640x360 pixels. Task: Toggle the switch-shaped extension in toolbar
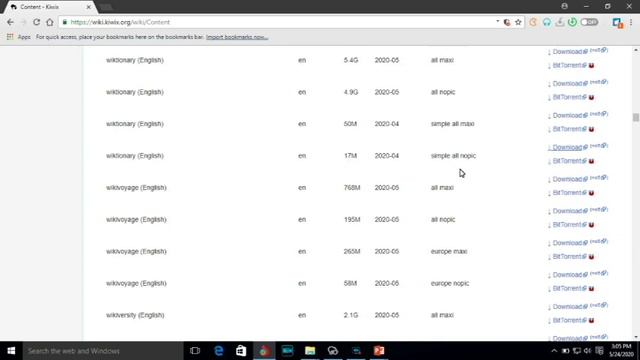[589, 22]
